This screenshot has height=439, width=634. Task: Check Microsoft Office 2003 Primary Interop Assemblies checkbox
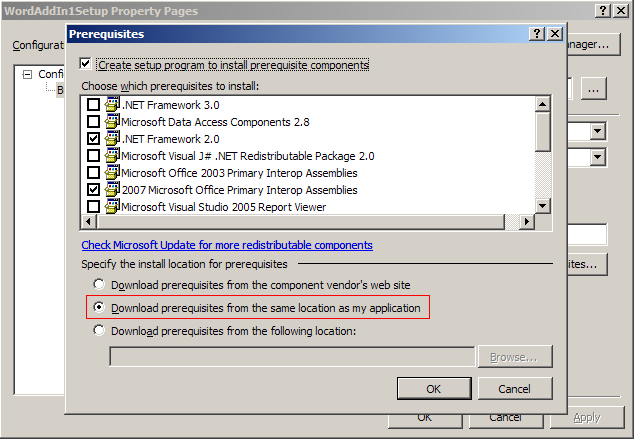[93, 173]
